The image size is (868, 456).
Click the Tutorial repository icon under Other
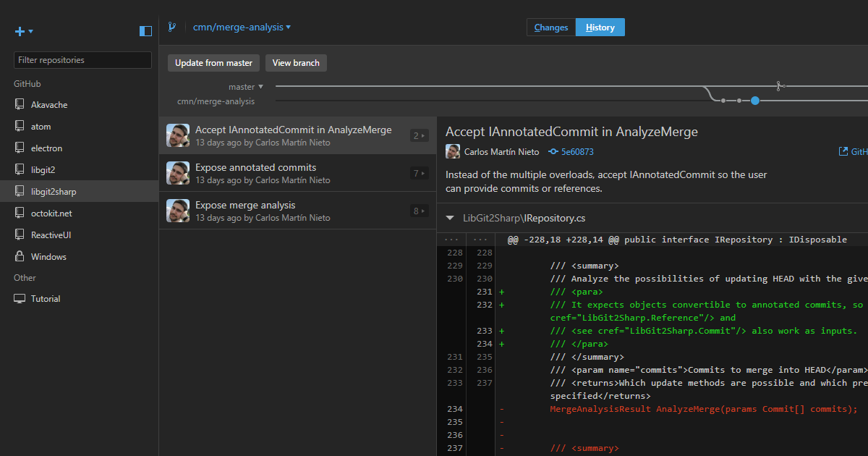(x=20, y=298)
